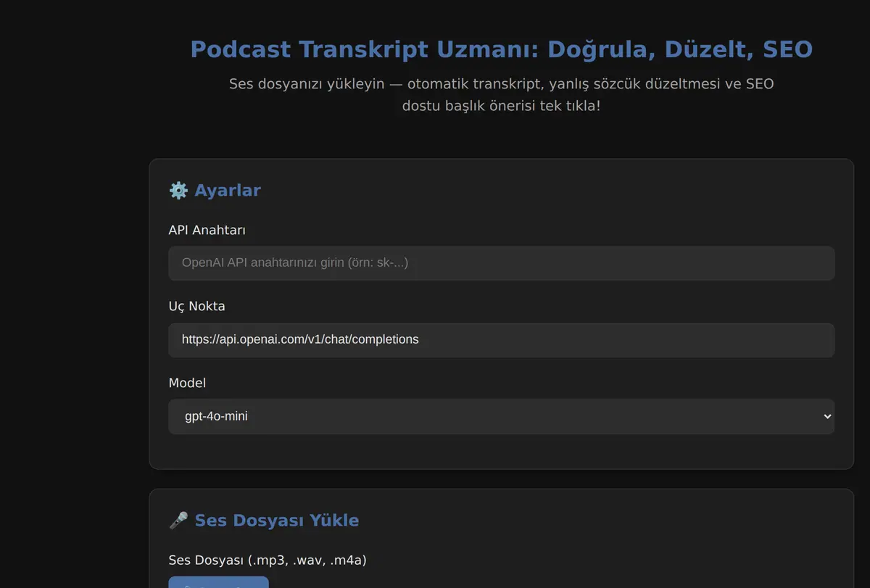The height and width of the screenshot is (588, 870).
Task: Click the subtitle starting 'Ses dosyanızı yükleyin'
Action: pos(502,95)
